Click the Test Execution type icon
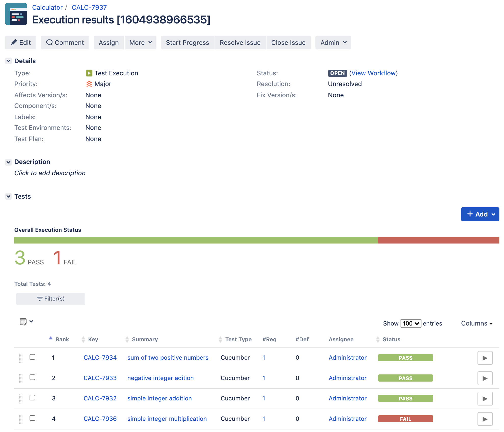This screenshot has height=432, width=504. 89,73
